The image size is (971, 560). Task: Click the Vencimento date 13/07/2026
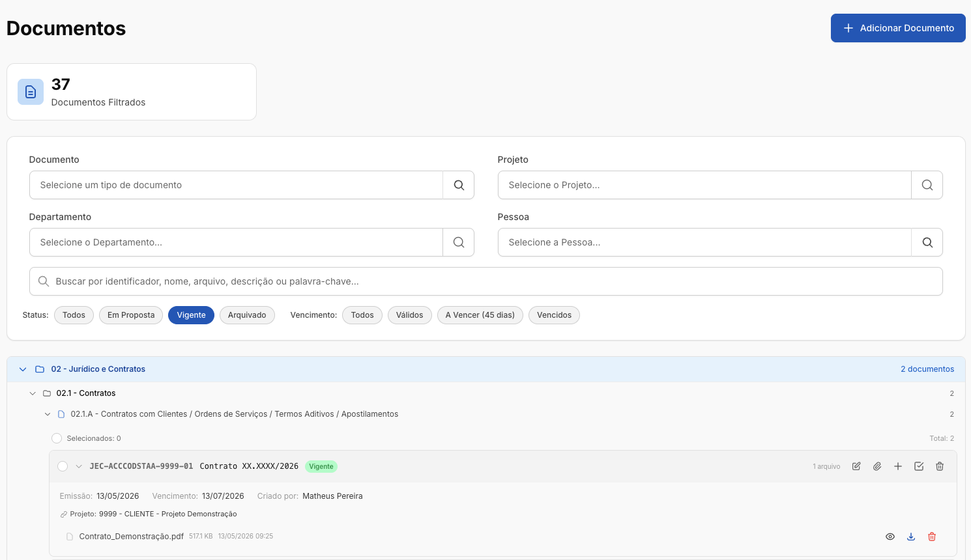coord(223,496)
